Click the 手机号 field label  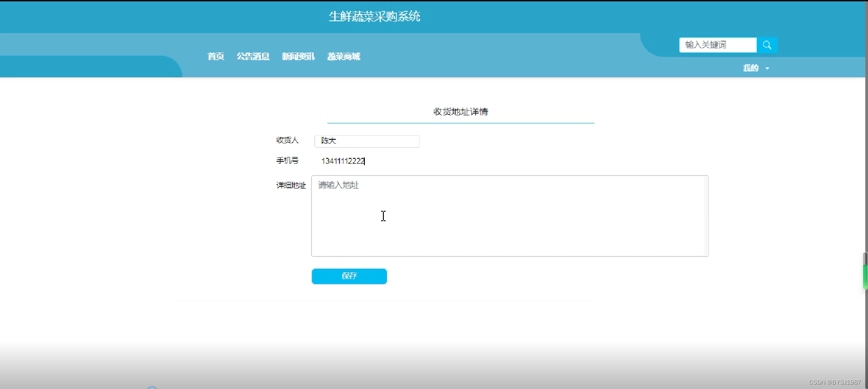coord(288,161)
